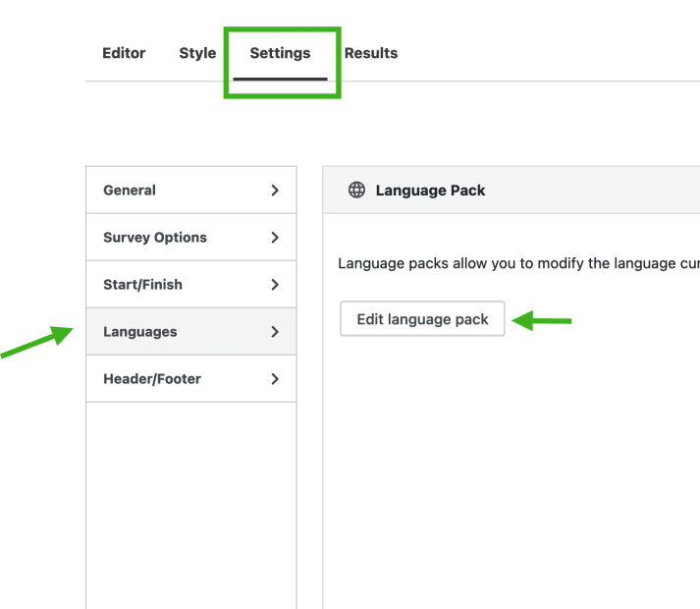The width and height of the screenshot is (700, 609).
Task: Click the chevron arrow in the Survey Options row
Action: tap(275, 238)
